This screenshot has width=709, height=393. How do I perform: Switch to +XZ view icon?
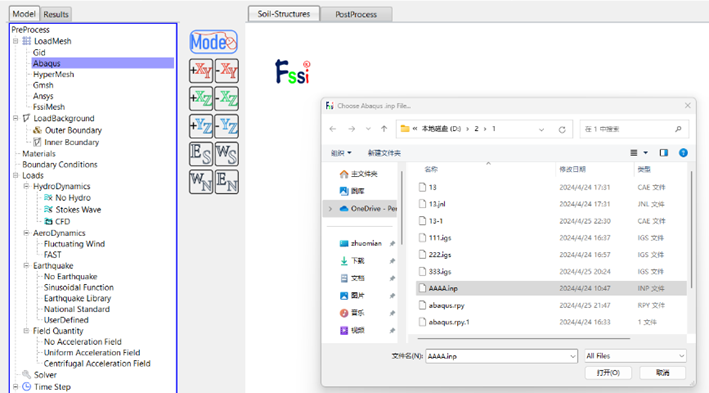(x=201, y=99)
